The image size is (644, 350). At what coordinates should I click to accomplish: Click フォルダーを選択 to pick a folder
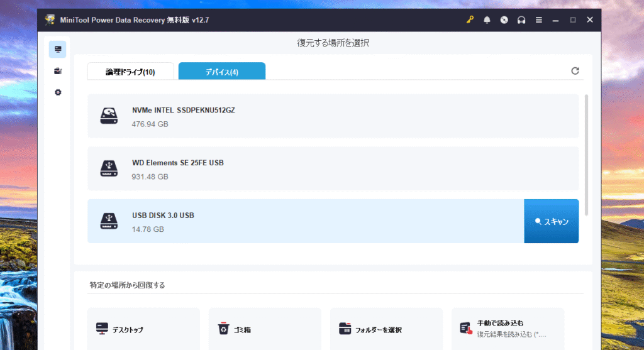tap(386, 329)
